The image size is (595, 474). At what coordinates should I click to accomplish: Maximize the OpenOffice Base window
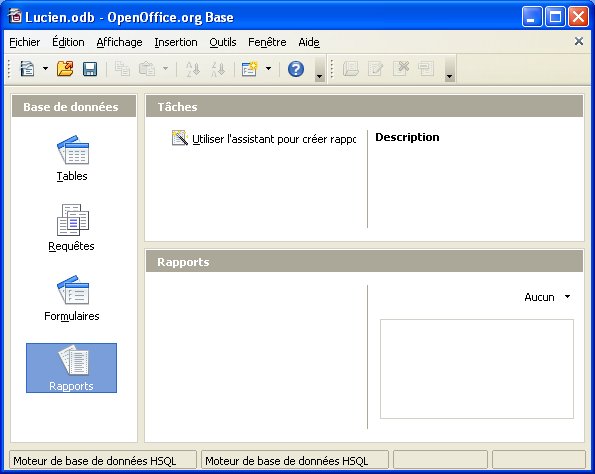coord(555,17)
